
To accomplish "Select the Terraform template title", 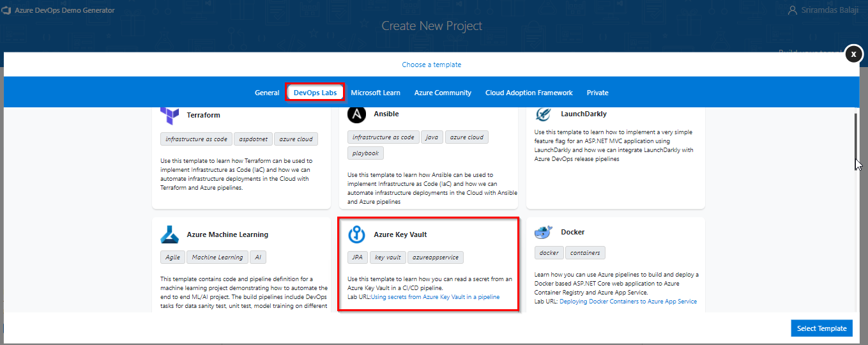I will [x=204, y=115].
